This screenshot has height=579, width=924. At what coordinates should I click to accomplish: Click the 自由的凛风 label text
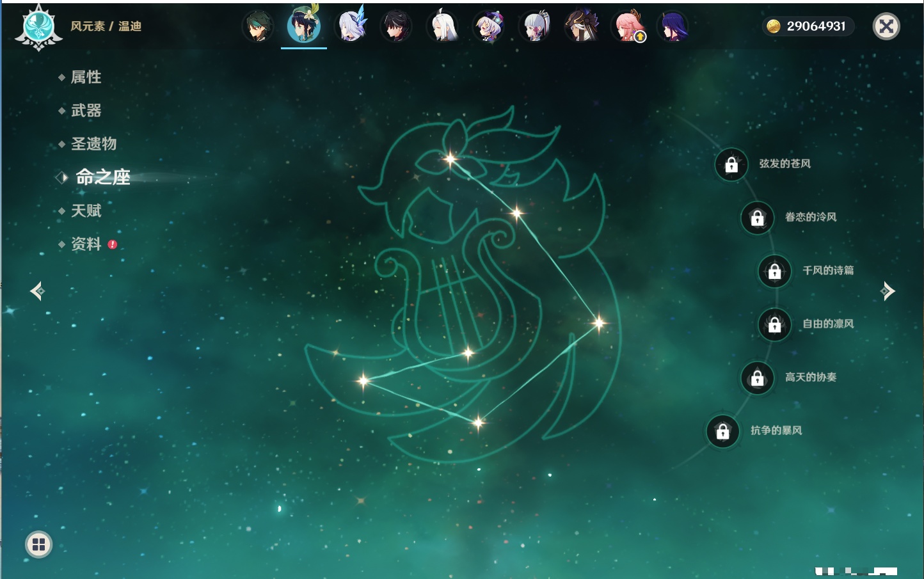(x=828, y=324)
